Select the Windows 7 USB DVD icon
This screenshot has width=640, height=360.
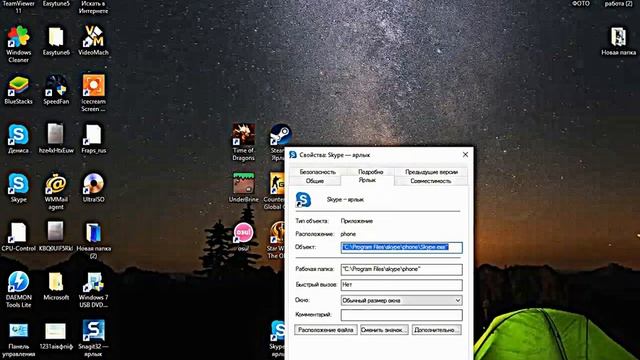coord(93,282)
